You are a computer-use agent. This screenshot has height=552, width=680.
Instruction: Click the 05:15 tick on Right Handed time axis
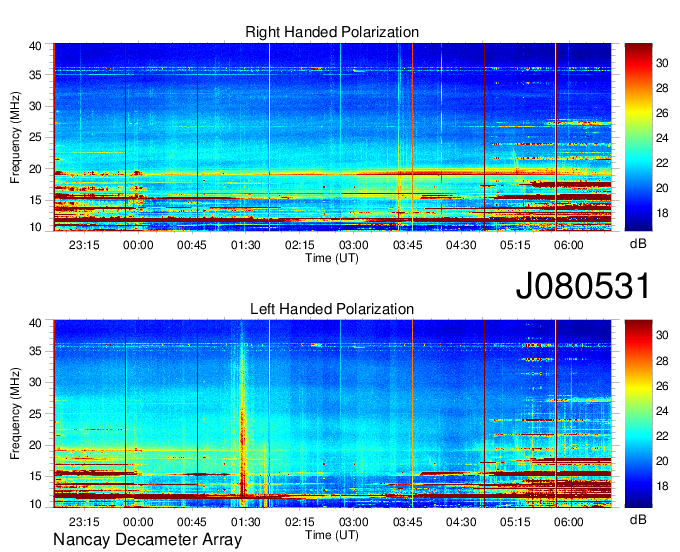coord(515,245)
